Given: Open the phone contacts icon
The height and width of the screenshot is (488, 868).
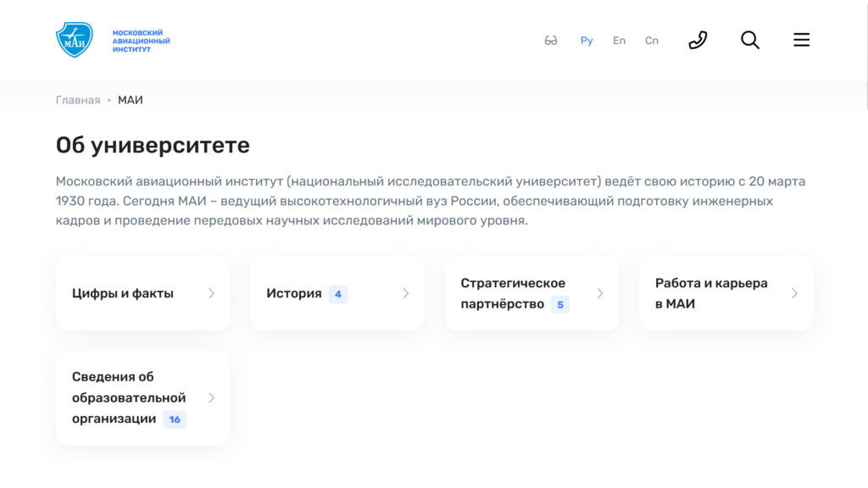Looking at the screenshot, I should point(698,40).
